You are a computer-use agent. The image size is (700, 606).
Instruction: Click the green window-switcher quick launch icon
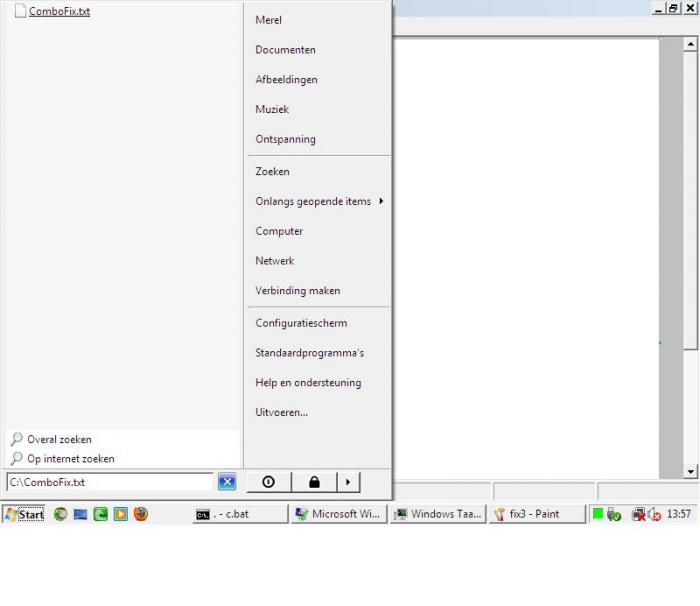click(100, 514)
